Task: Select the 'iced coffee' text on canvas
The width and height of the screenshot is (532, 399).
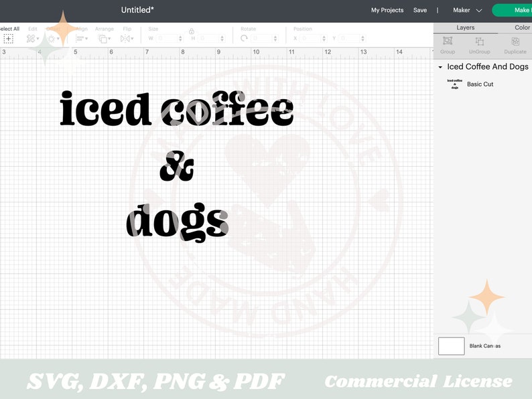Action: 176,108
